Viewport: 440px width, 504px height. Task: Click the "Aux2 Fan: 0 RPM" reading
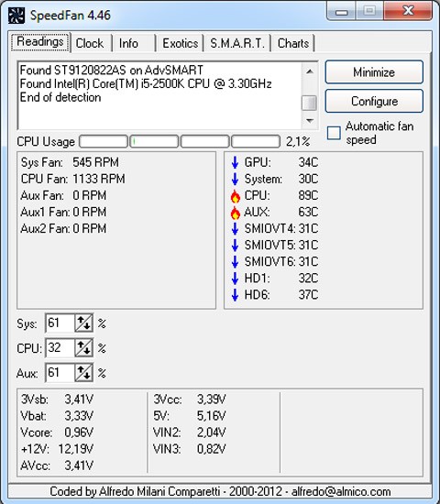pyautogui.click(x=63, y=229)
